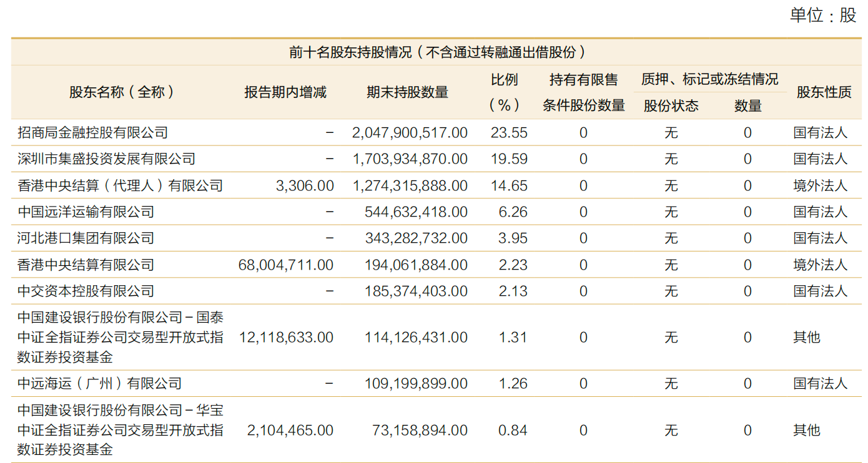Click the percentage value '14.65'

point(509,185)
